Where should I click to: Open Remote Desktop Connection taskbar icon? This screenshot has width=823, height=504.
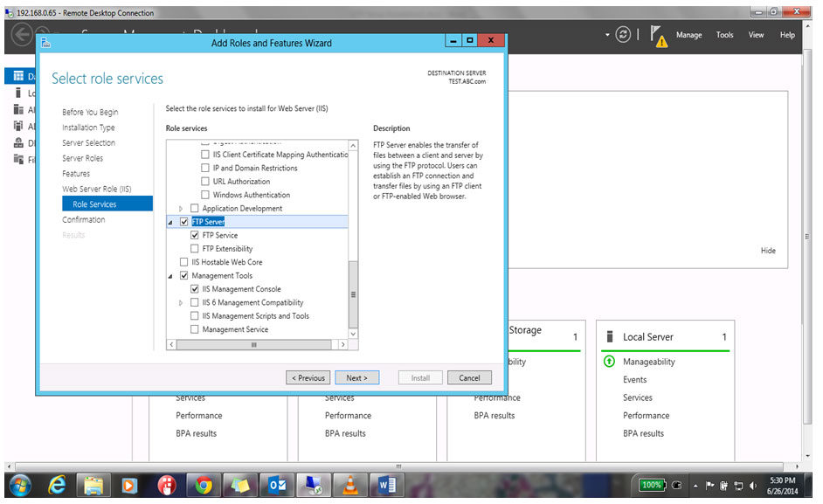(x=314, y=485)
